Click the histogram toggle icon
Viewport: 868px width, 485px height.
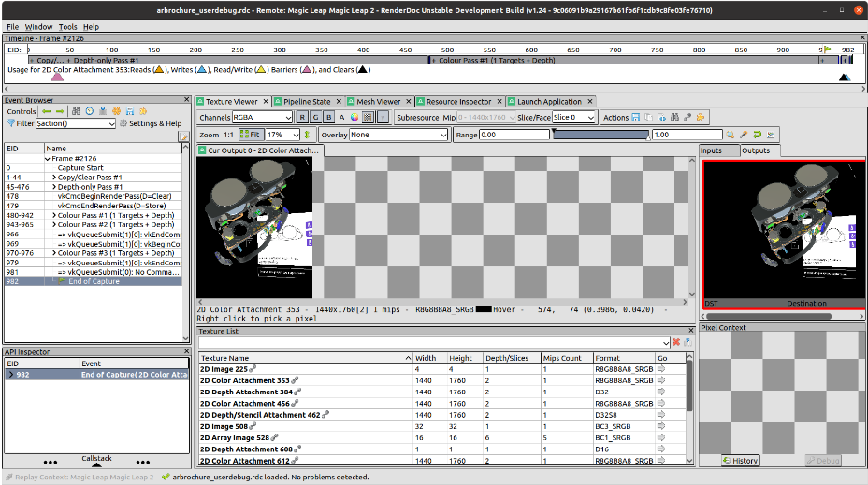click(x=770, y=135)
